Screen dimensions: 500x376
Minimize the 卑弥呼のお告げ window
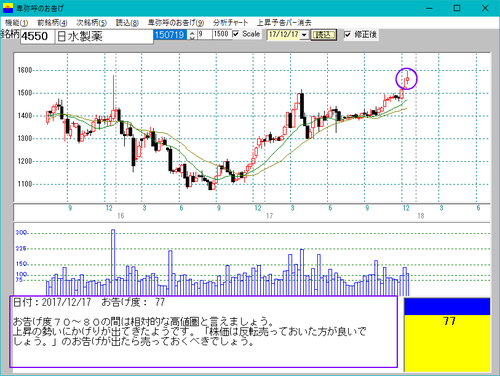[429, 8]
